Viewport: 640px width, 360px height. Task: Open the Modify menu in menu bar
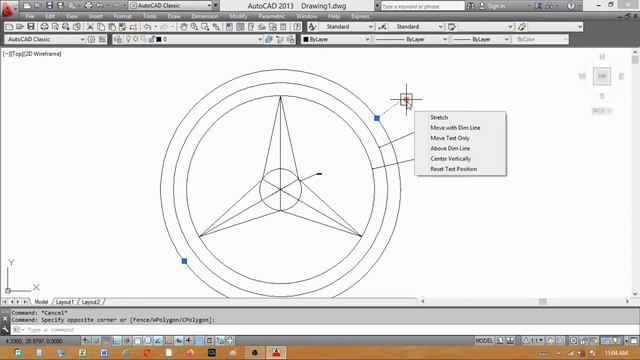[x=238, y=16]
